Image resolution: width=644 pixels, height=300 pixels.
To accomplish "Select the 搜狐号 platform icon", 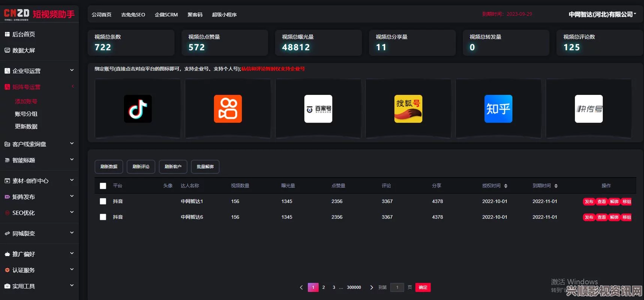I will [408, 109].
